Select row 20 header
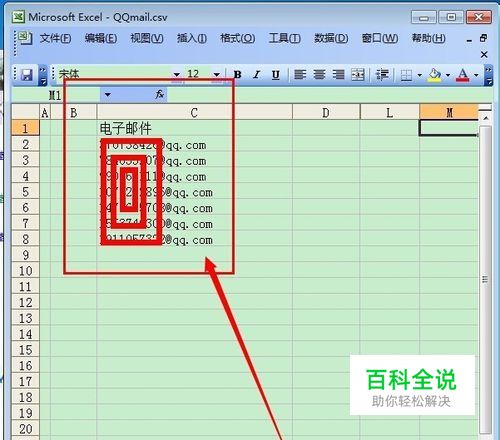 [25, 429]
